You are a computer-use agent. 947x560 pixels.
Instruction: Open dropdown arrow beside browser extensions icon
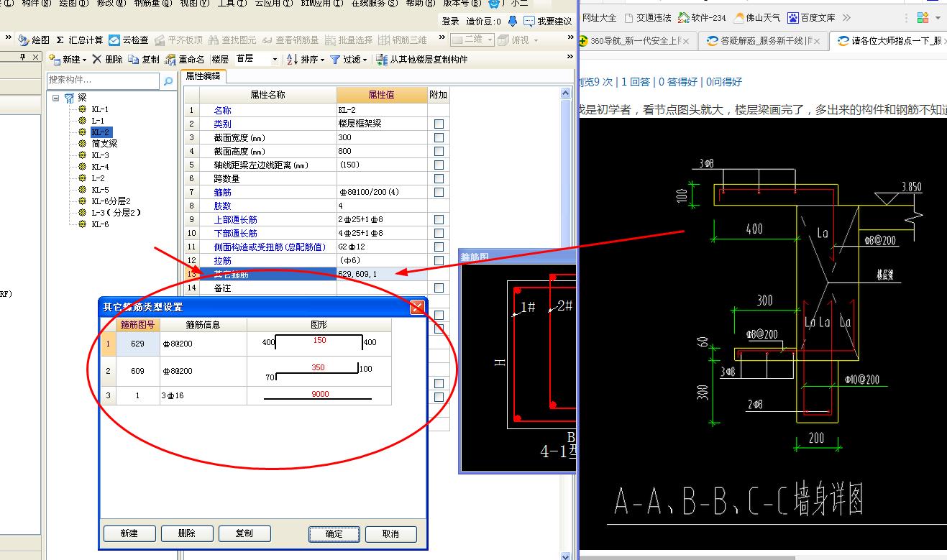coord(938,17)
